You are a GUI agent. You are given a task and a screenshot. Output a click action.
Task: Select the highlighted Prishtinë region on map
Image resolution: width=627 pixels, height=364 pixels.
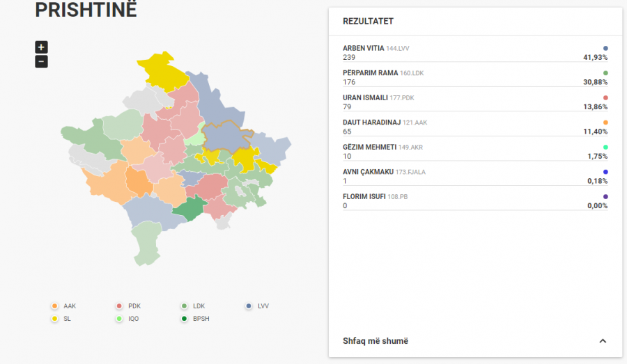(226, 138)
